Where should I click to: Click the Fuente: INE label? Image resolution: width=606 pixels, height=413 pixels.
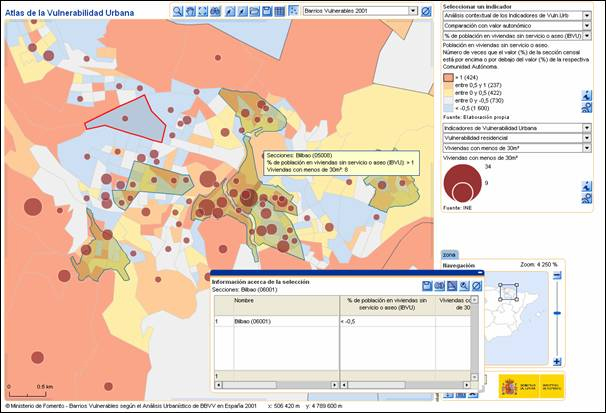click(x=457, y=208)
